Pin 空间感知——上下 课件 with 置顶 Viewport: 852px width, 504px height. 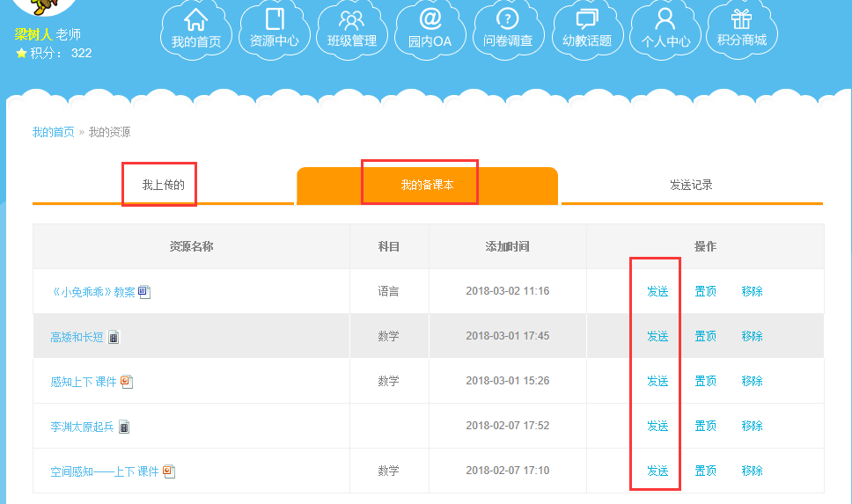coord(705,471)
